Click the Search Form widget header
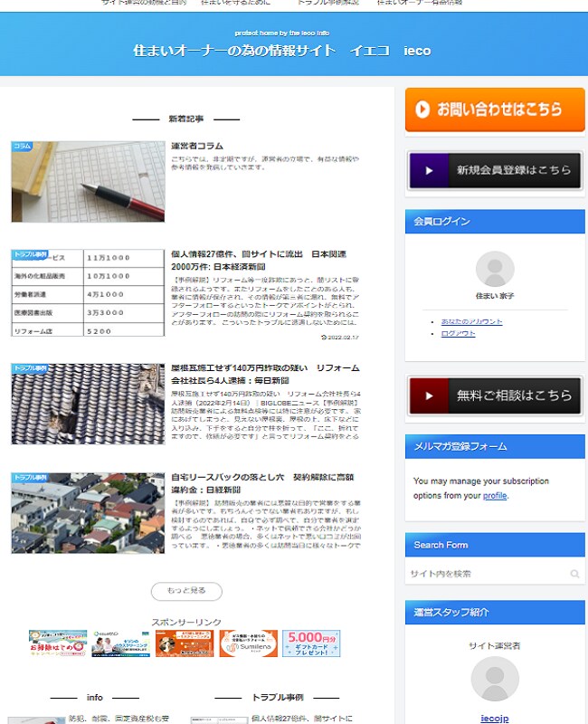This screenshot has height=724, width=588. click(495, 545)
